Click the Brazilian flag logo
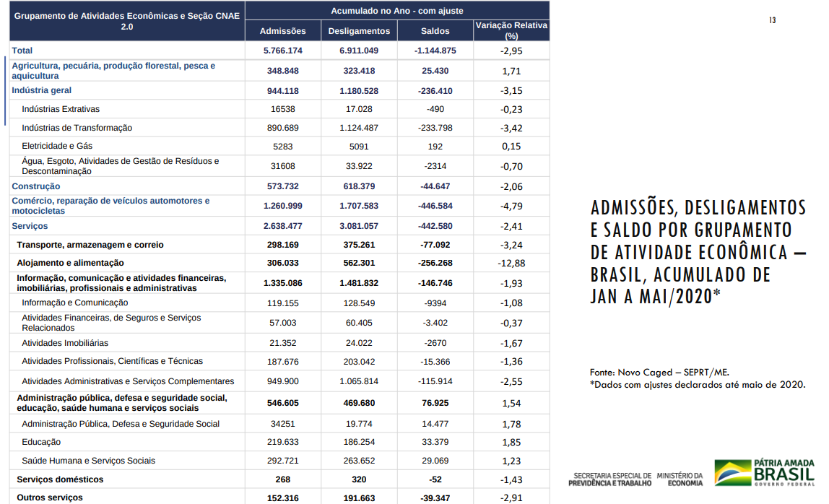 (x=732, y=473)
